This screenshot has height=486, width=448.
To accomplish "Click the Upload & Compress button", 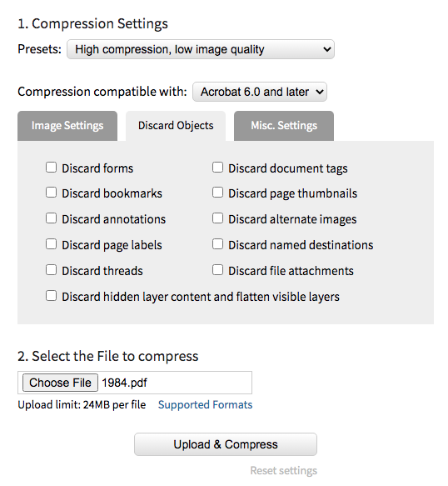I will [x=226, y=444].
